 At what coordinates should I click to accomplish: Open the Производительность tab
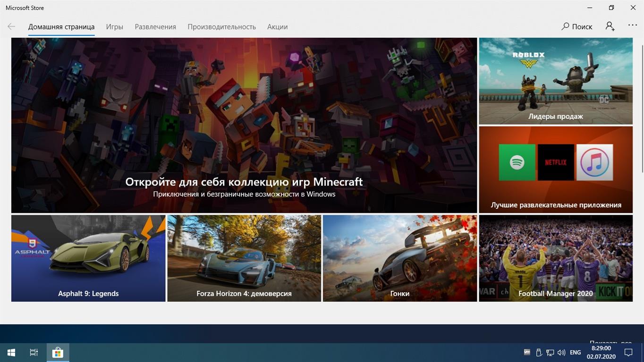pos(222,27)
